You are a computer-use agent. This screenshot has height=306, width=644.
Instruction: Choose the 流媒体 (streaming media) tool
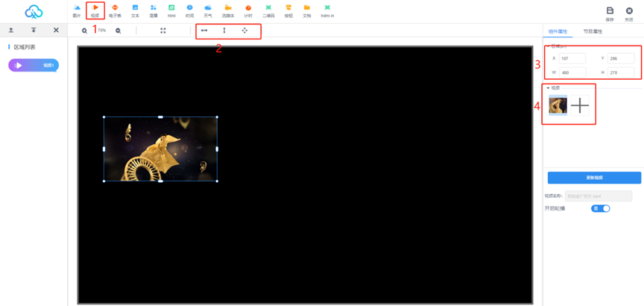pos(228,10)
